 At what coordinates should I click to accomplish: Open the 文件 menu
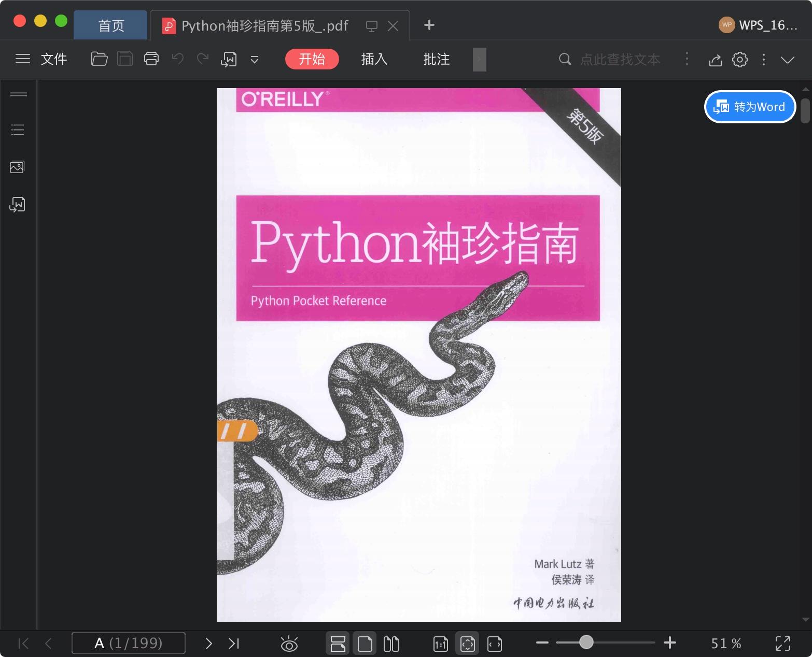54,59
